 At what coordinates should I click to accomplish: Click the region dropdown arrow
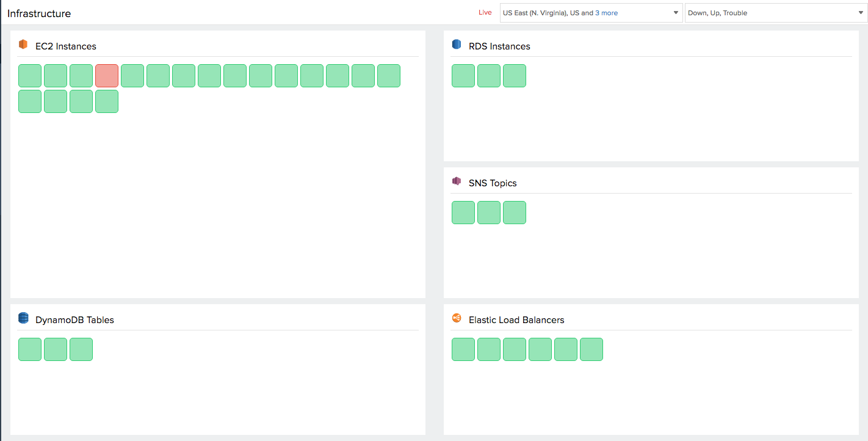point(676,12)
